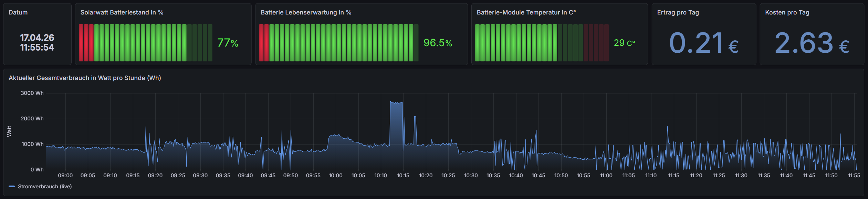The width and height of the screenshot is (868, 199).
Task: Click the Kosten pro Tag panel title
Action: (x=787, y=12)
